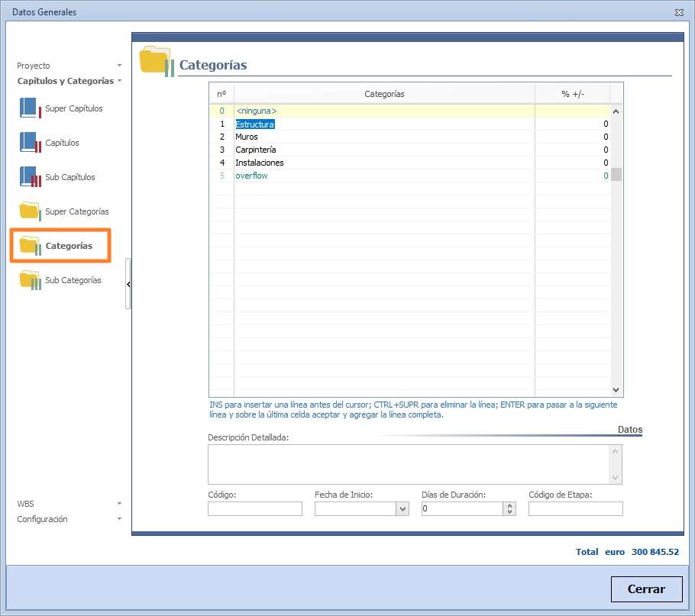The width and height of the screenshot is (695, 616).
Task: Open the Fecha de Inicio dropdown arrow
Action: click(402, 509)
